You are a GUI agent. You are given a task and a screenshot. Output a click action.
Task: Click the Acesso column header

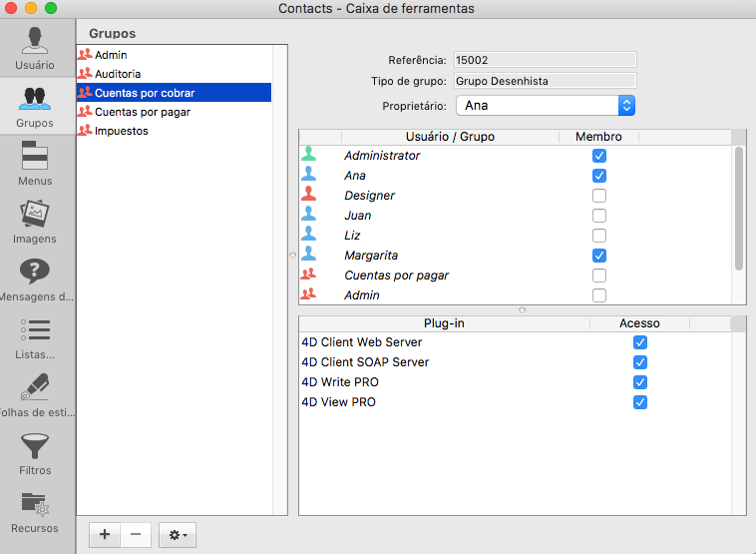coord(639,323)
